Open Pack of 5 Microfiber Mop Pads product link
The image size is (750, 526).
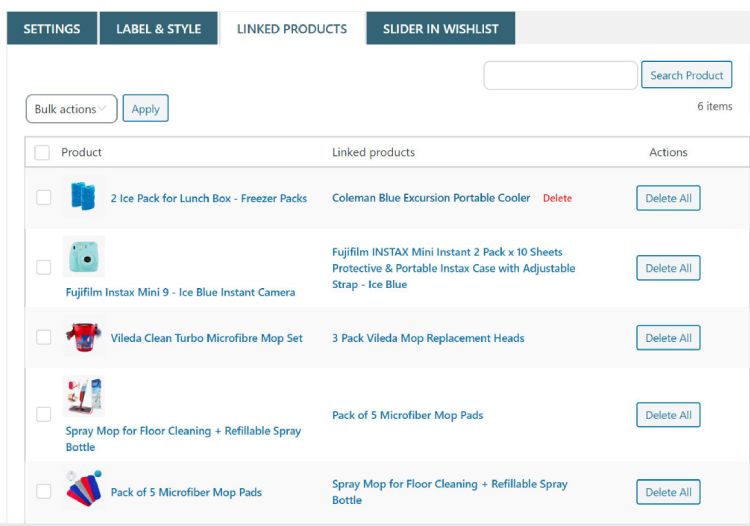pos(186,492)
